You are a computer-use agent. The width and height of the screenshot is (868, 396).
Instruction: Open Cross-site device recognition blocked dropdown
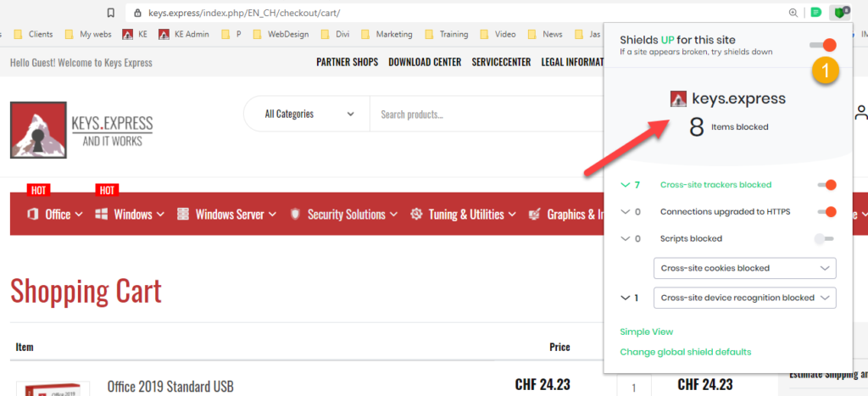tap(745, 298)
